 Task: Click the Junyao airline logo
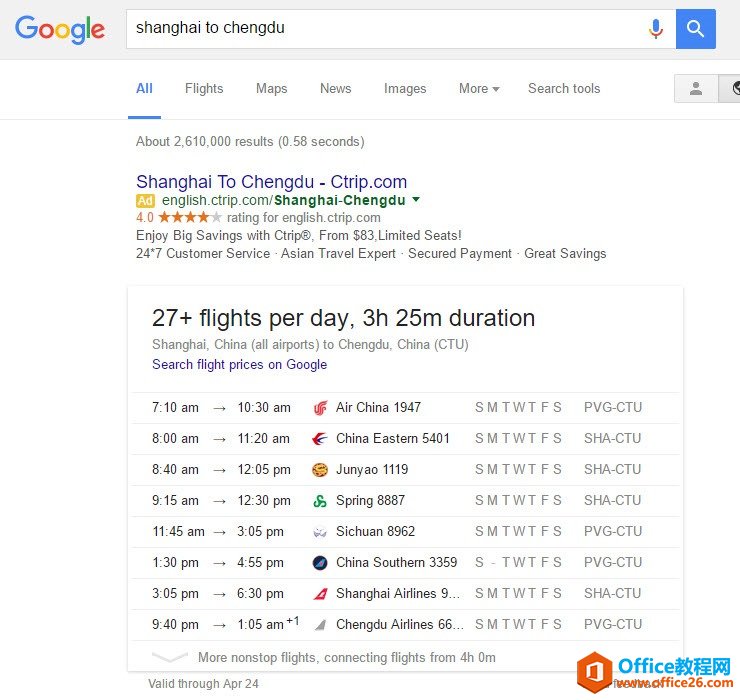coord(320,470)
